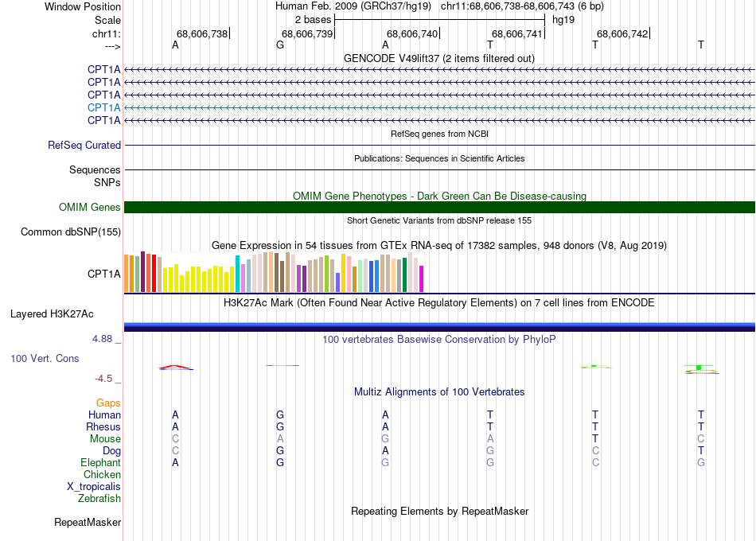This screenshot has height=541, width=756.
Task: Open the OMIM Genes track label
Action: point(90,208)
